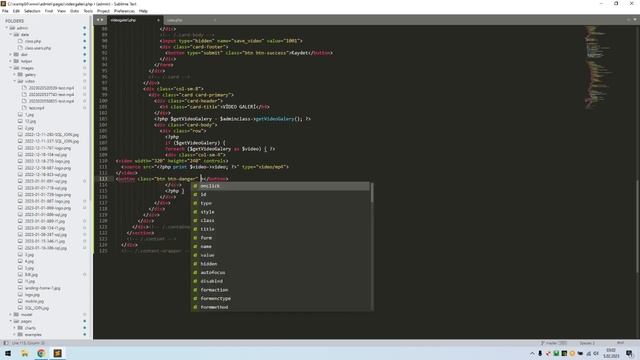
Task: Collapse the pages folder
Action: click(x=11, y=321)
